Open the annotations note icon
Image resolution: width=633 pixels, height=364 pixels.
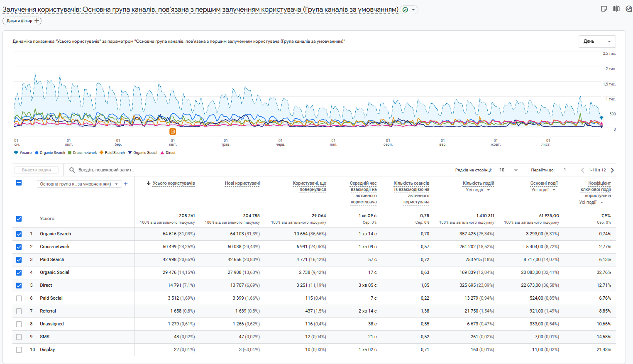tap(604, 9)
